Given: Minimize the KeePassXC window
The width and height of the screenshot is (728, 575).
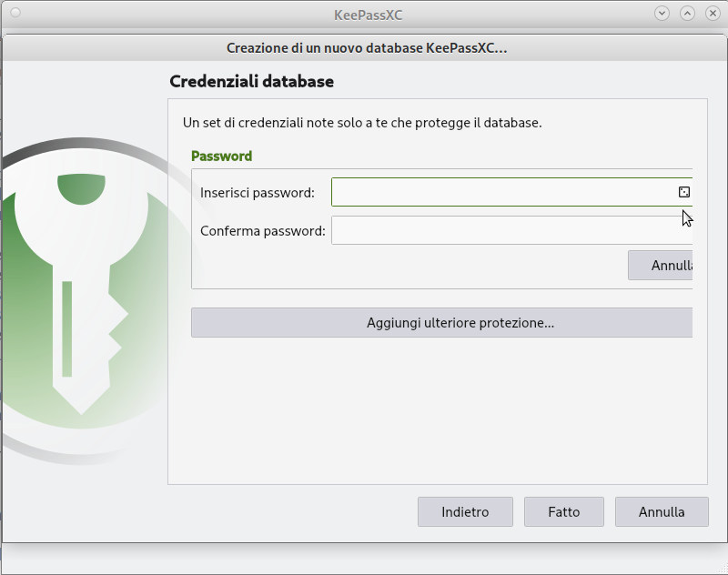Looking at the screenshot, I should (x=662, y=13).
